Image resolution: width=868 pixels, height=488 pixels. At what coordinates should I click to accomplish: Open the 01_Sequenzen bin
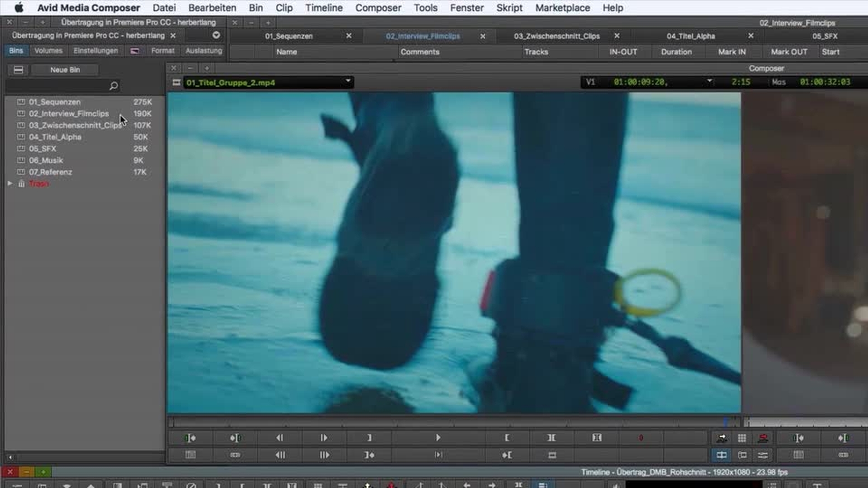point(54,102)
